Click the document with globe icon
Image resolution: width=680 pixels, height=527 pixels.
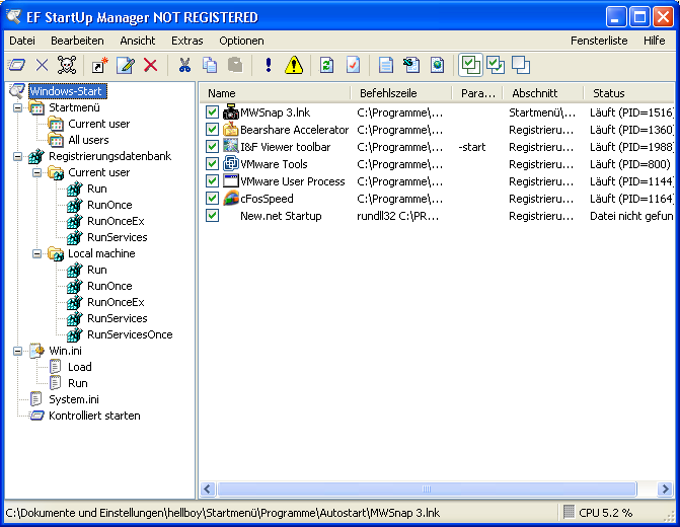(x=437, y=65)
